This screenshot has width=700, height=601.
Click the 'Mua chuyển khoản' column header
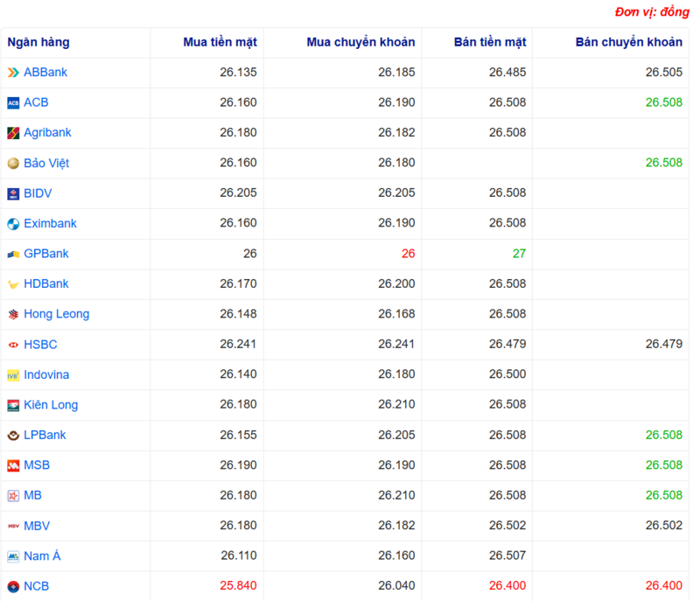(360, 42)
